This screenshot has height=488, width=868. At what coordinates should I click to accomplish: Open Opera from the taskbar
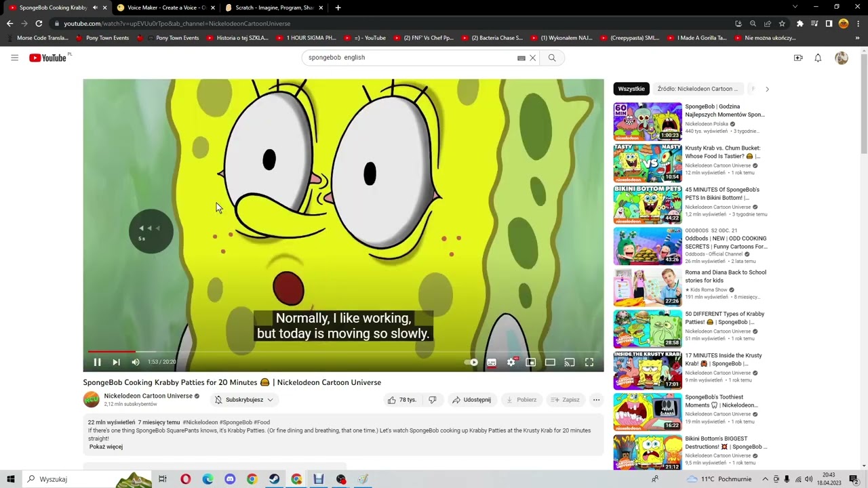(186, 479)
